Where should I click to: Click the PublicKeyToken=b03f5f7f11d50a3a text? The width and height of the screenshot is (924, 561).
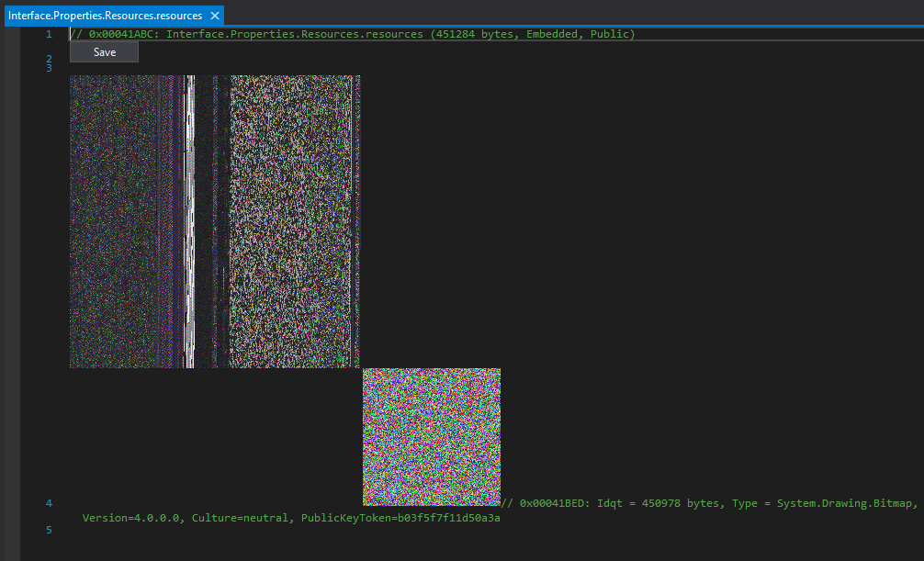[x=402, y=518]
